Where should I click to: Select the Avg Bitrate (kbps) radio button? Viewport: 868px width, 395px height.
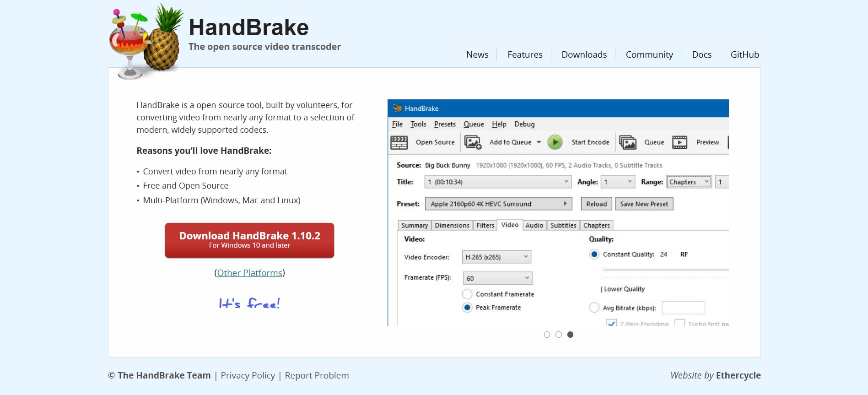tap(594, 308)
